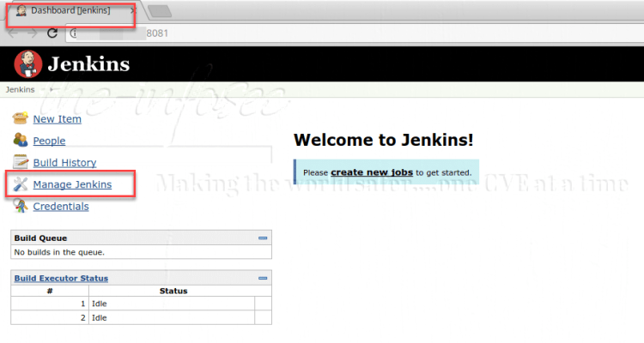This screenshot has height=343, width=644.
Task: Collapse the Build Executor Status panel
Action: (x=263, y=278)
